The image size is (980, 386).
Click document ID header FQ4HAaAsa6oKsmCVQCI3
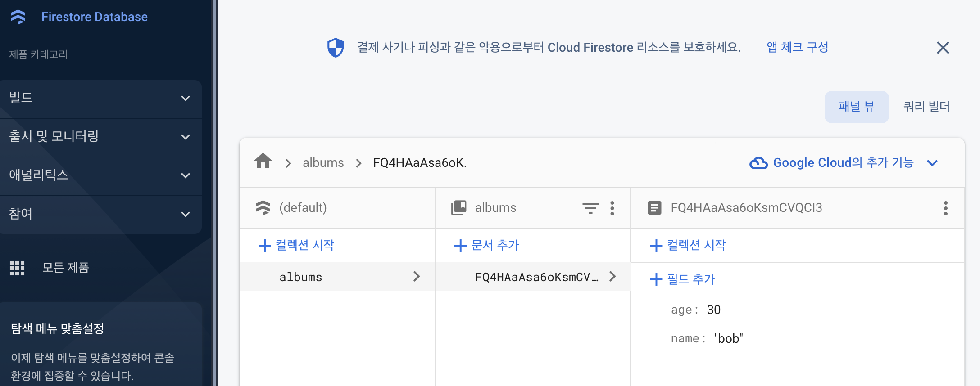pyautogui.click(x=746, y=208)
